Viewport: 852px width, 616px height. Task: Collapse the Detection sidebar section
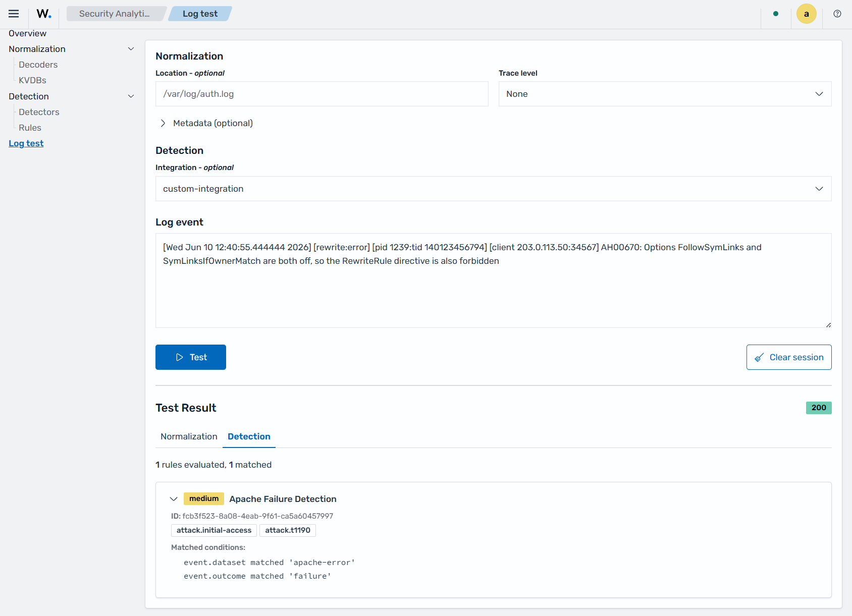point(131,96)
